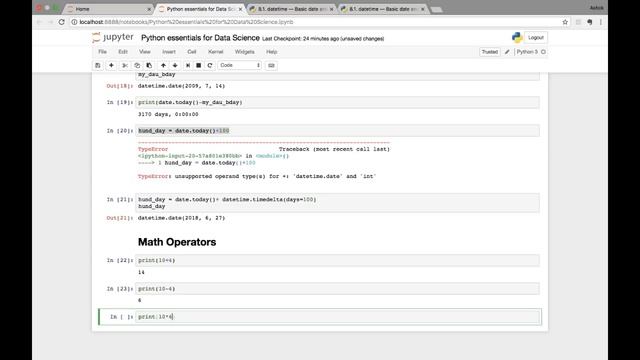This screenshot has width=640, height=360.
Task: Close the first 8.1 datetime tab
Action: (331, 9)
